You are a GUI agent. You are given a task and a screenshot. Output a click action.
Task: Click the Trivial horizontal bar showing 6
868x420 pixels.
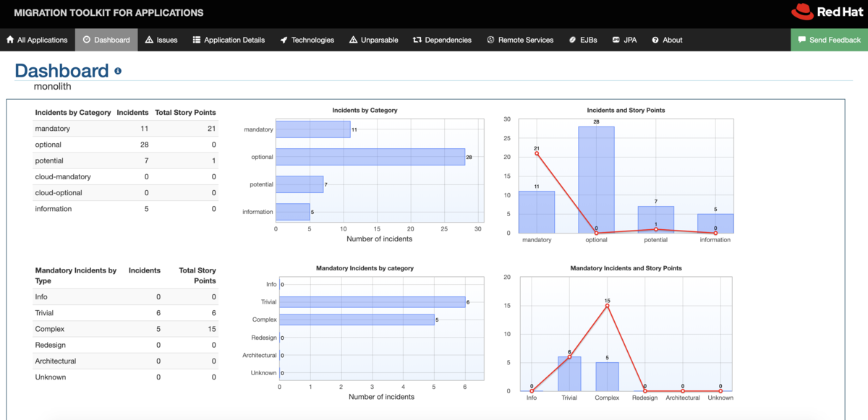pos(373,302)
